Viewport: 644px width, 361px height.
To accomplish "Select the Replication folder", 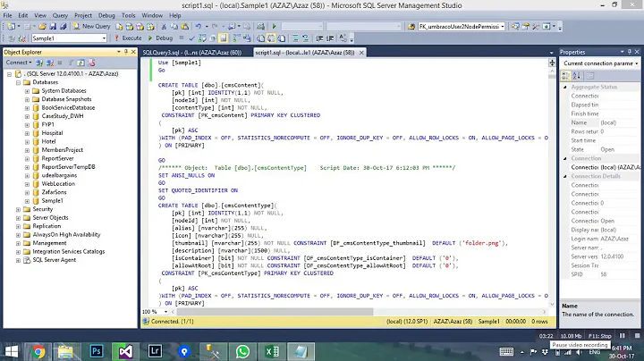I will (47, 226).
